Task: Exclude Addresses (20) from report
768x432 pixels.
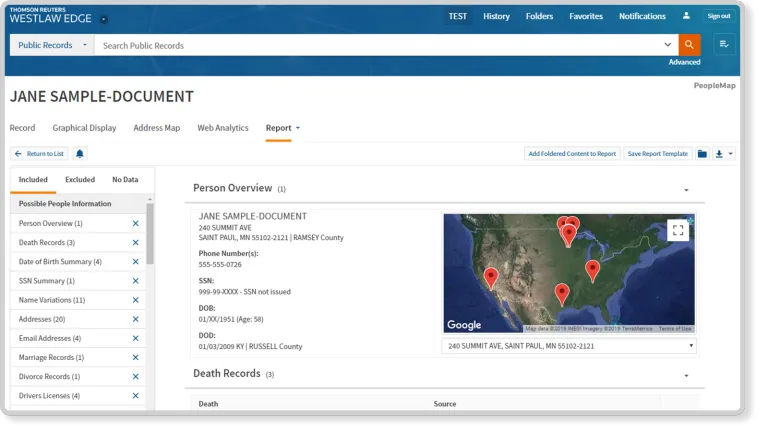Action: [x=135, y=319]
